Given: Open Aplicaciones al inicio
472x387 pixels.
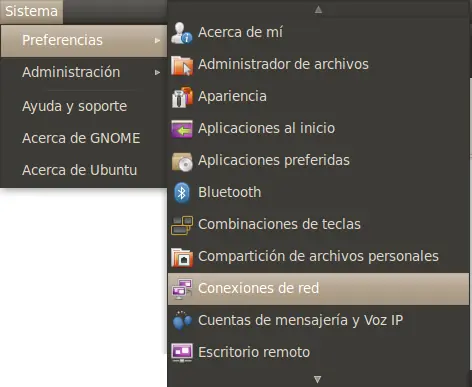Looking at the screenshot, I should 318,129.
